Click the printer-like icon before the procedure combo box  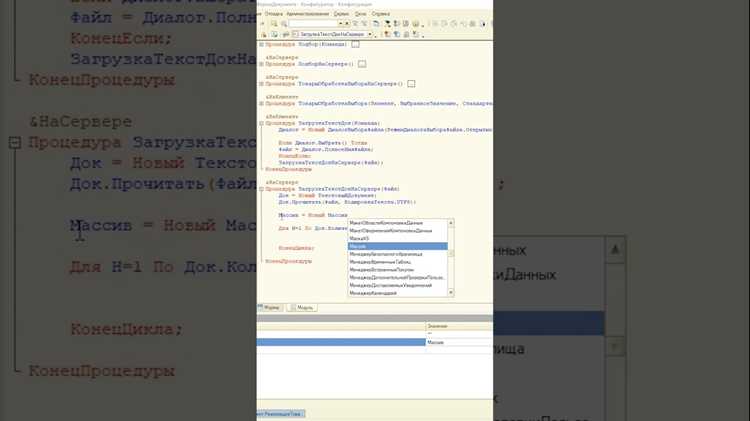pos(285,34)
